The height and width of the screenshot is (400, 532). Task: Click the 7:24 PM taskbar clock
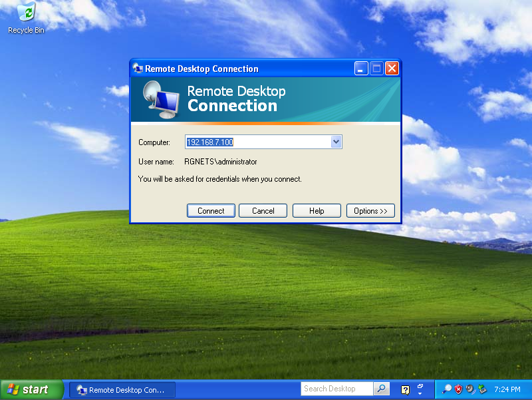507,389
